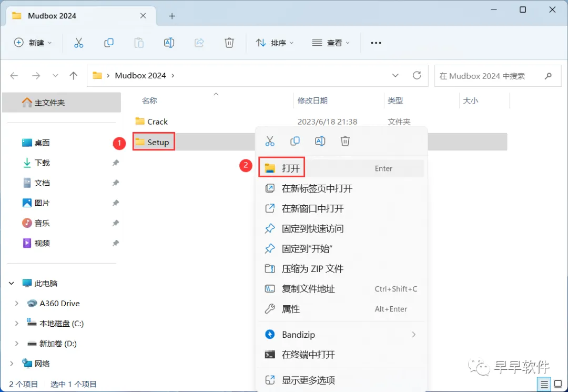
Task: Close the Mudbox 2024 tab
Action: (143, 16)
